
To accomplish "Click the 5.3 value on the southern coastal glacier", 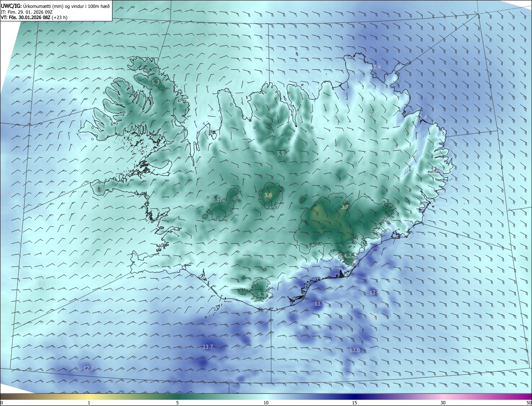I will pos(262,295).
